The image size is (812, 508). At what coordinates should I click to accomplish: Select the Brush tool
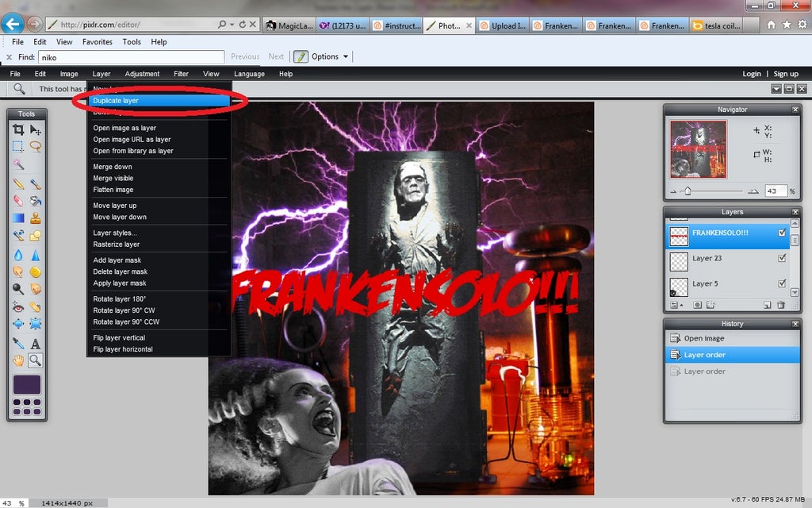coord(35,183)
